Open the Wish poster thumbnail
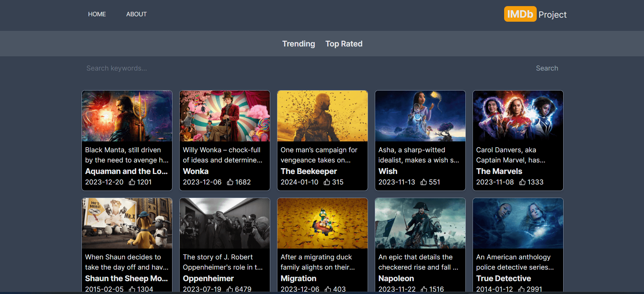This screenshot has width=644, height=294. point(420,116)
